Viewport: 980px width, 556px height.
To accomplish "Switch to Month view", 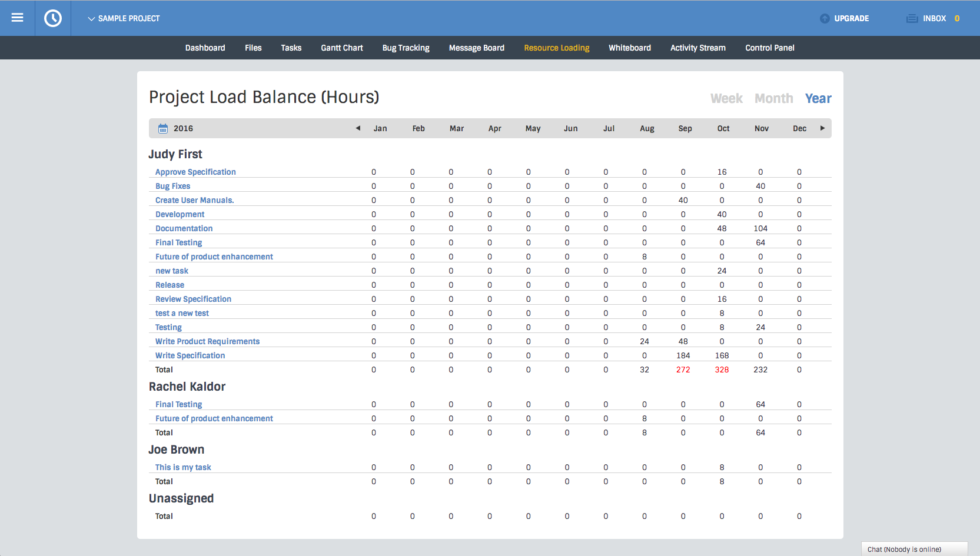I will (x=773, y=98).
